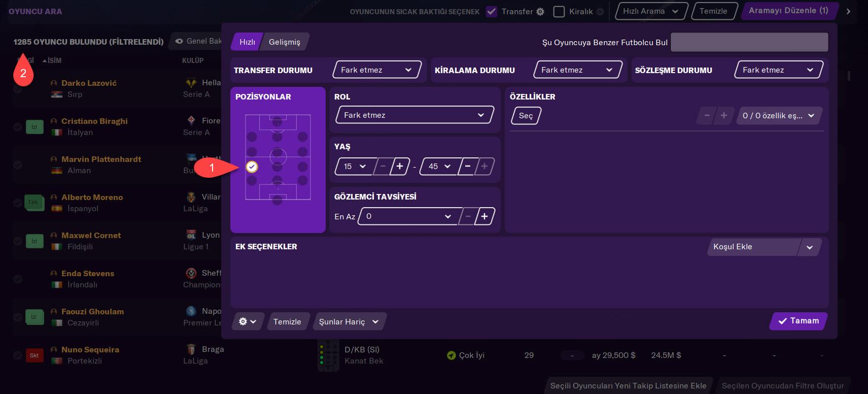Viewport: 868px width, 394px height.
Task: Open the settings gear menu beside Temizle
Action: (x=247, y=321)
